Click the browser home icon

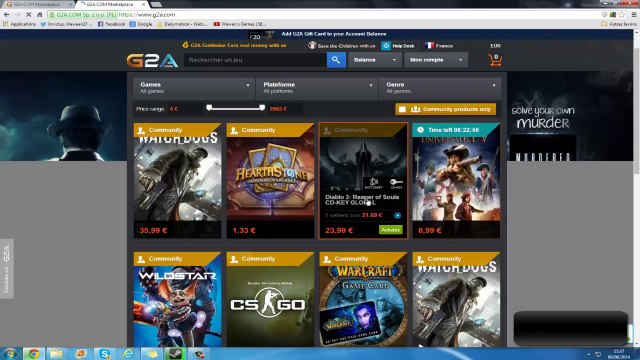pos(40,15)
